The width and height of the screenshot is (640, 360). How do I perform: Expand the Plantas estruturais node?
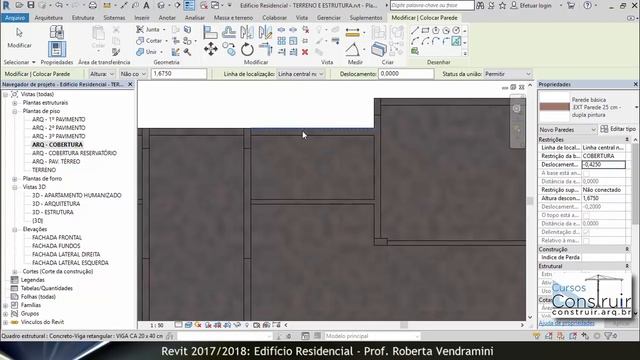click(x=15, y=103)
